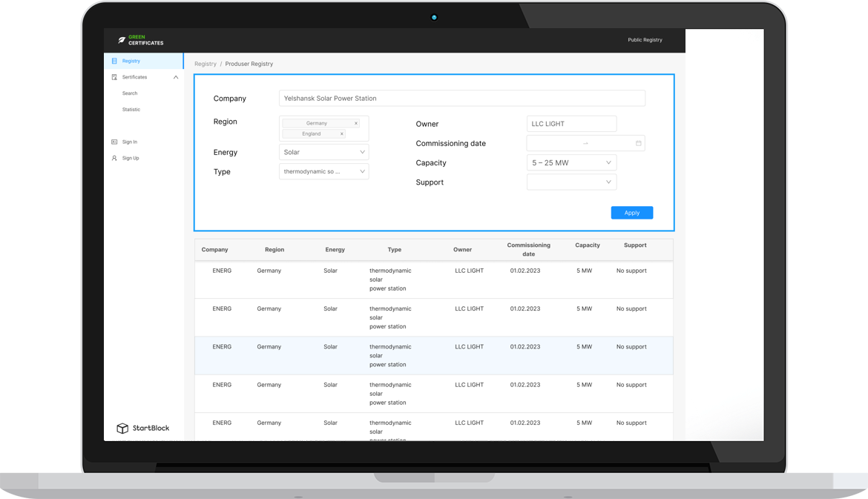Open Search under Sertificates

click(130, 93)
